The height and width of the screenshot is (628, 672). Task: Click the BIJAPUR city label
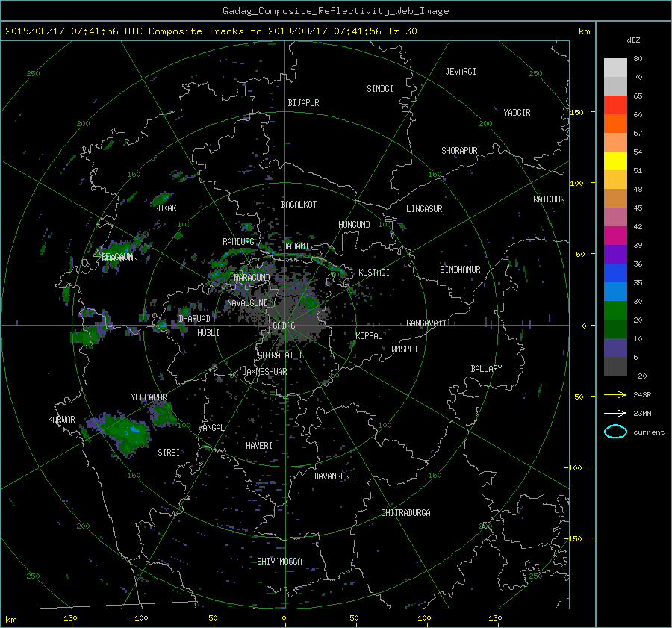tap(303, 103)
